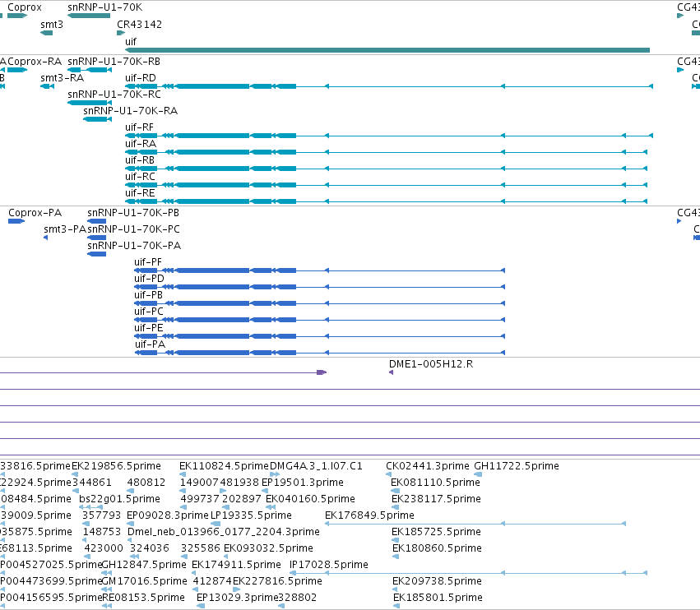
Task: Click the uif-RC transcript label
Action: point(140,177)
